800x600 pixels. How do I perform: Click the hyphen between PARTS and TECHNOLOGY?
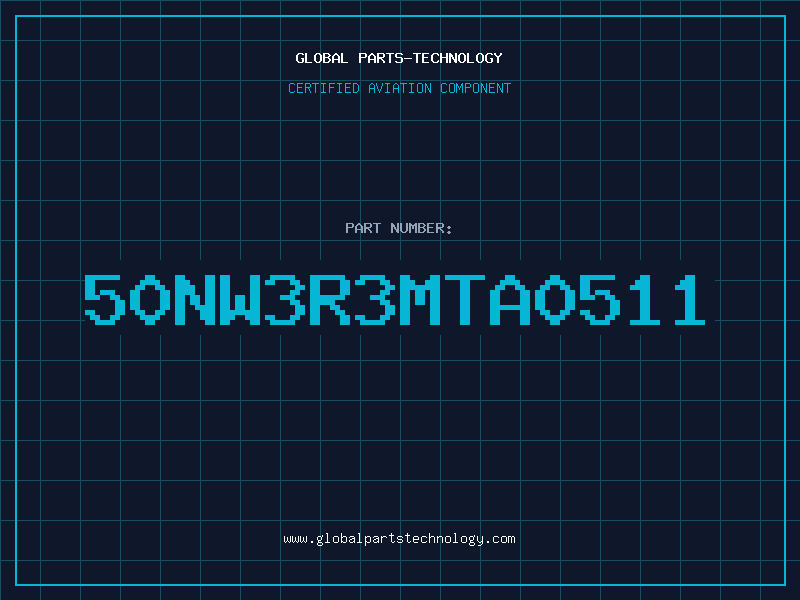coord(408,58)
